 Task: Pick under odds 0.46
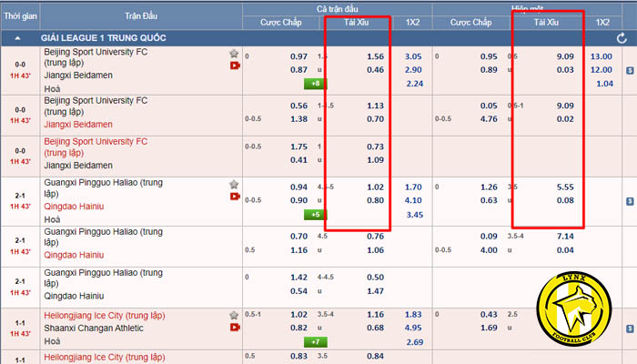(x=375, y=70)
